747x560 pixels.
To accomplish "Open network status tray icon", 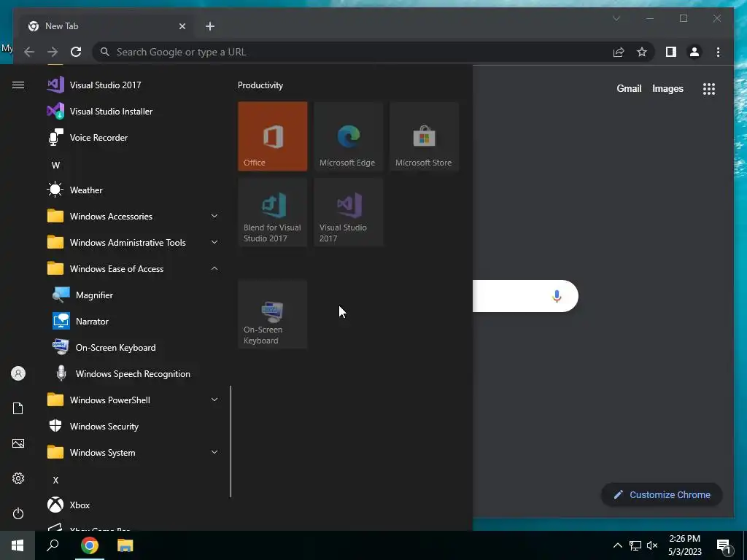I will (x=635, y=545).
